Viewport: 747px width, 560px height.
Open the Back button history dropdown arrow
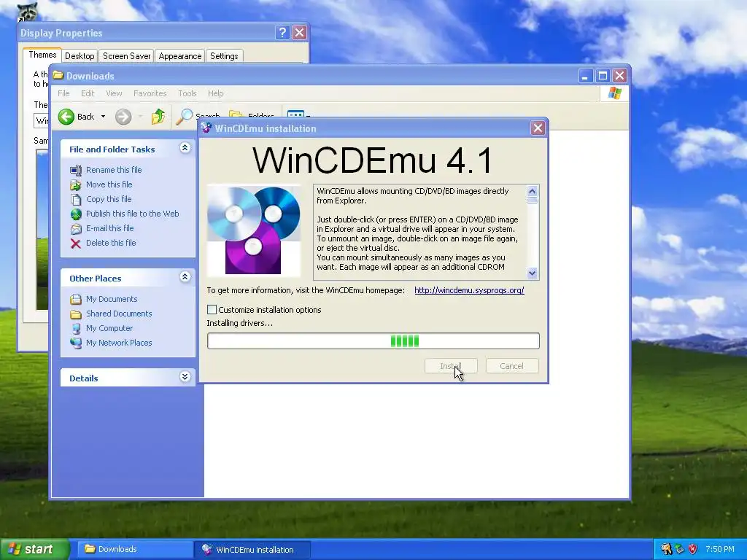coord(103,117)
